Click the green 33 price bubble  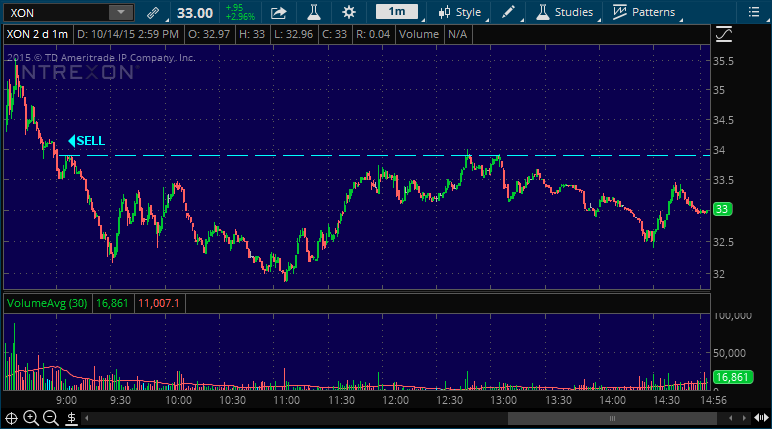(722, 209)
